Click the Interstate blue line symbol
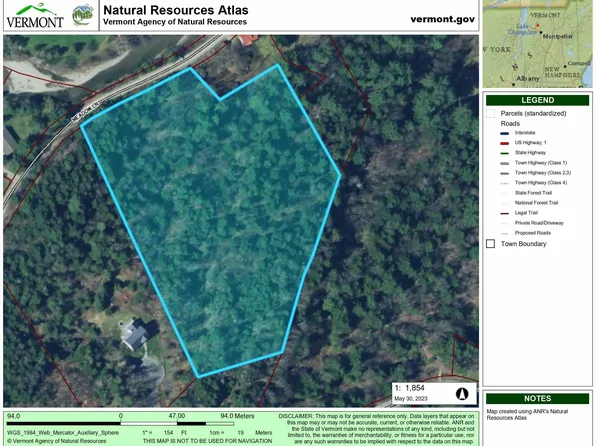The width and height of the screenshot is (596, 446). pos(504,133)
